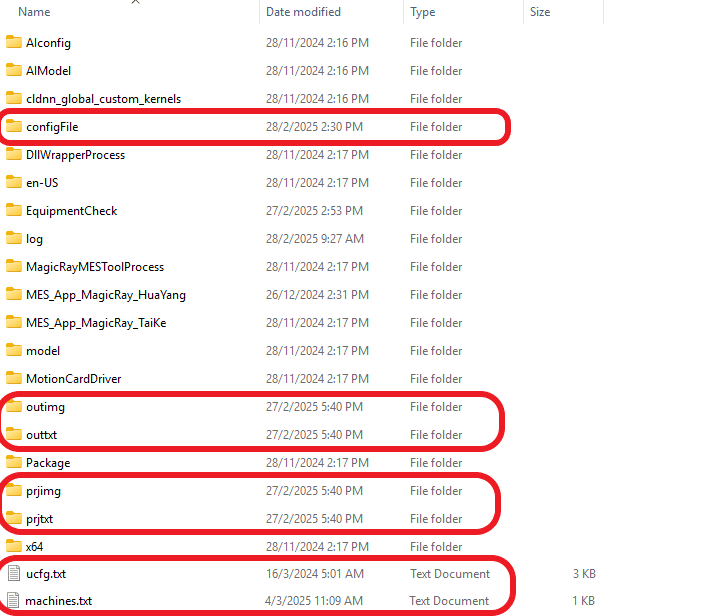This screenshot has height=616, width=702.
Task: Sort by the Size column header
Action: [x=540, y=12]
